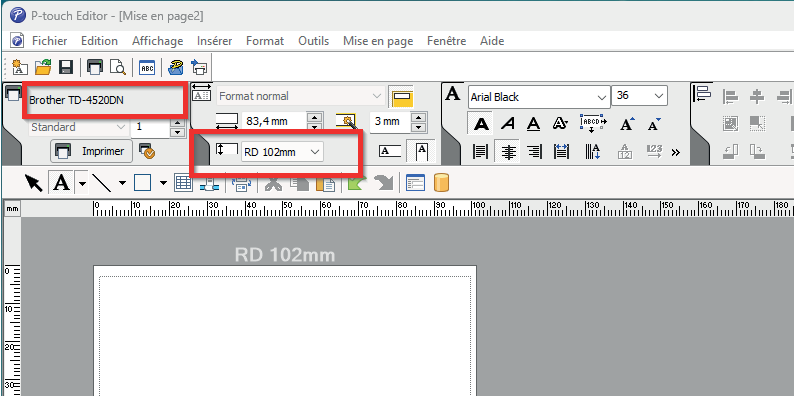The height and width of the screenshot is (396, 794).
Task: Open the Edition menu
Action: coord(99,41)
